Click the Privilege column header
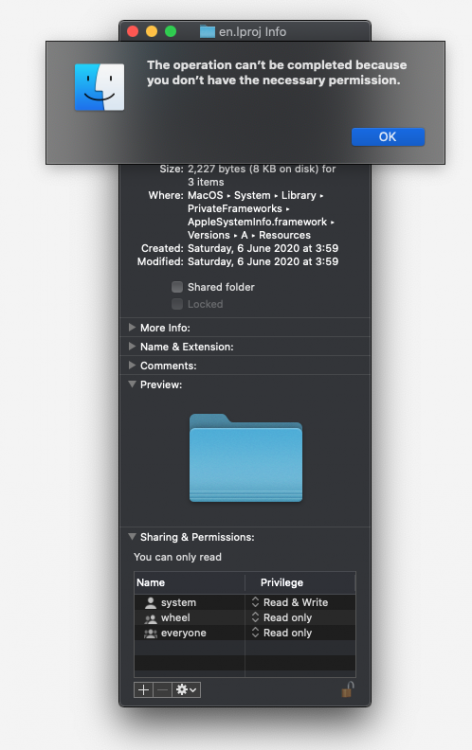 300,583
